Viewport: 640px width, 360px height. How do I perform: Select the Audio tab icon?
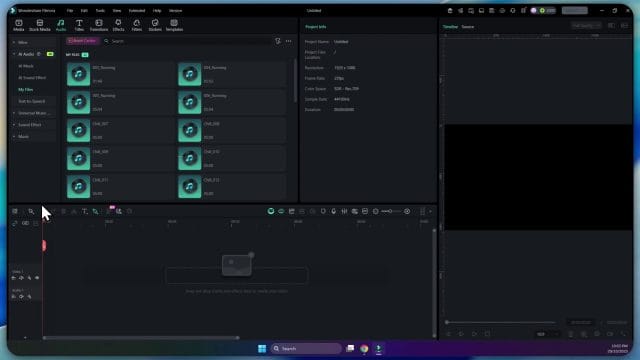61,23
